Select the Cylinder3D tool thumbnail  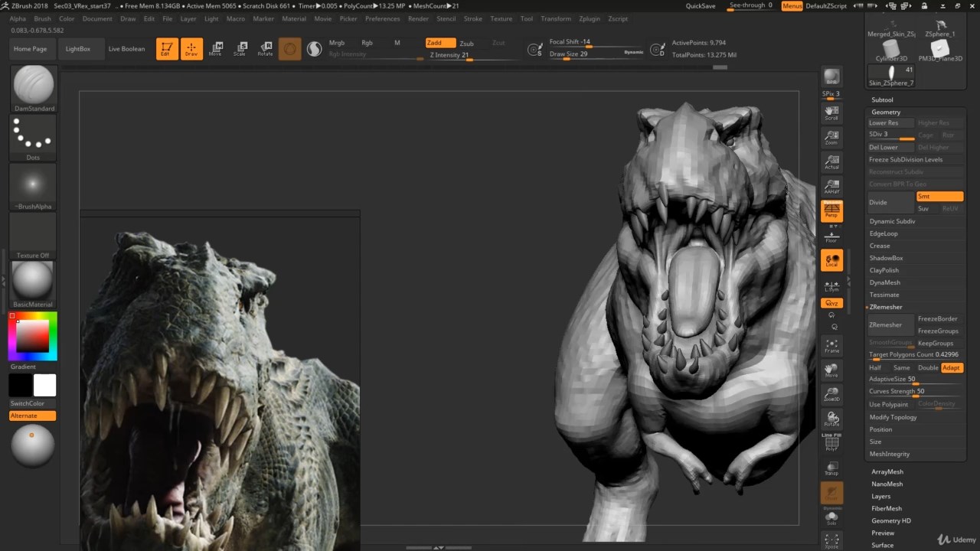[x=891, y=51]
